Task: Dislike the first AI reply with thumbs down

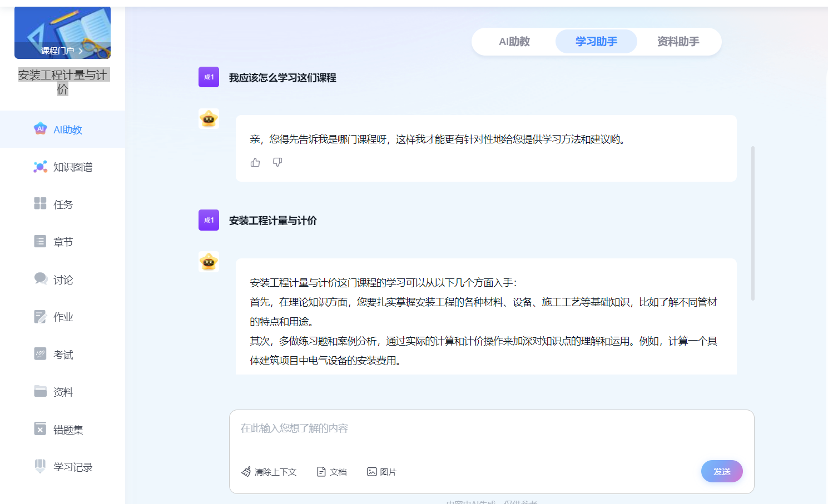Action: point(277,162)
